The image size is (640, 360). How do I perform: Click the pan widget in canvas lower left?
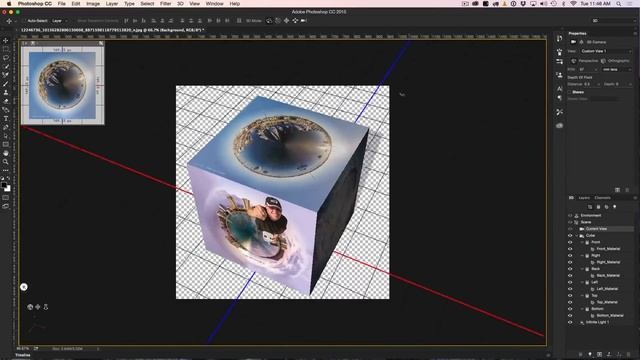click(x=38, y=307)
